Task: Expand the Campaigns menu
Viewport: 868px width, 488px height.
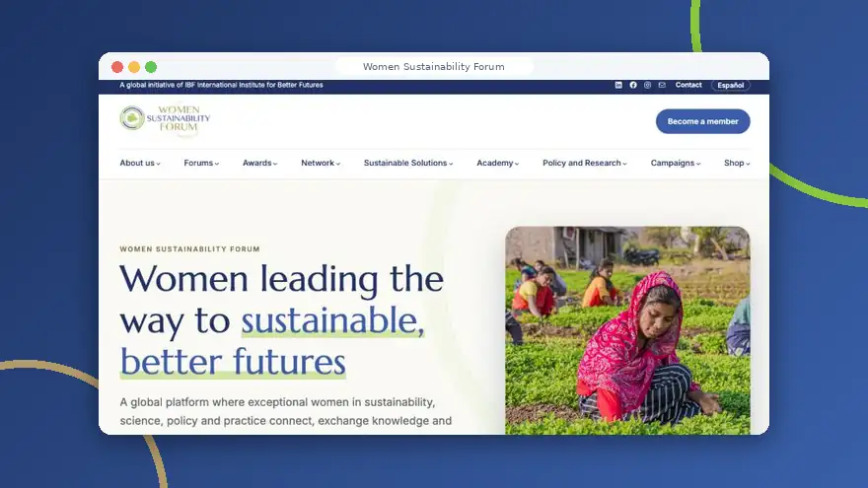Action: [676, 163]
